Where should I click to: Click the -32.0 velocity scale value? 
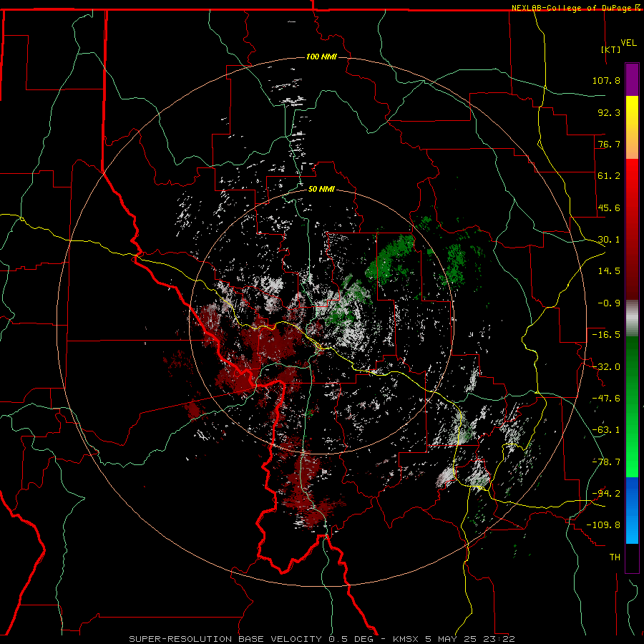coord(606,367)
